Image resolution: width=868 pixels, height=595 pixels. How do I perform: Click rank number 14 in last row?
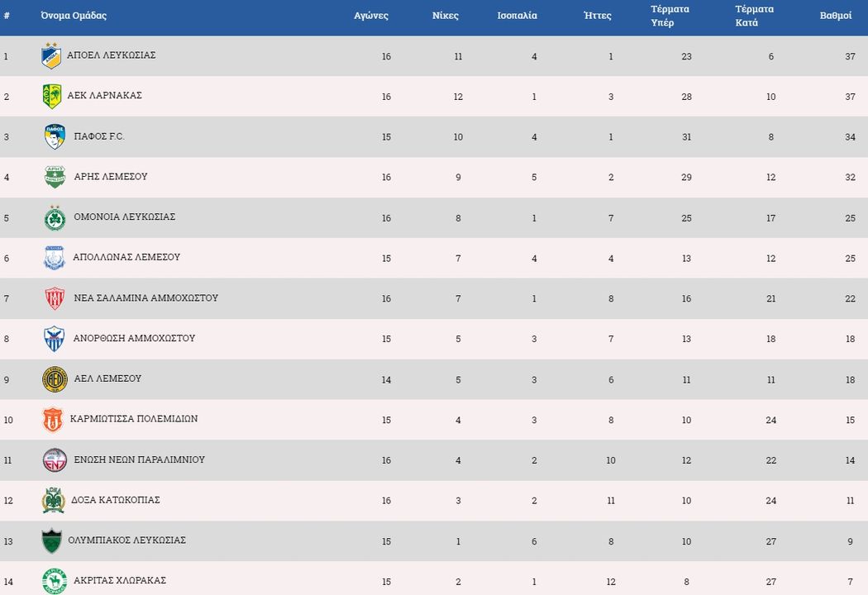coord(8,583)
